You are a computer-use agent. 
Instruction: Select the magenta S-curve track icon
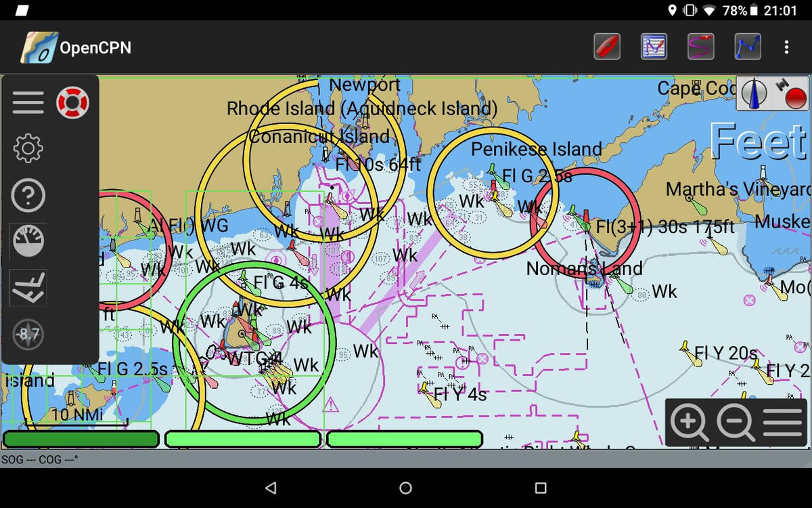[x=700, y=47]
